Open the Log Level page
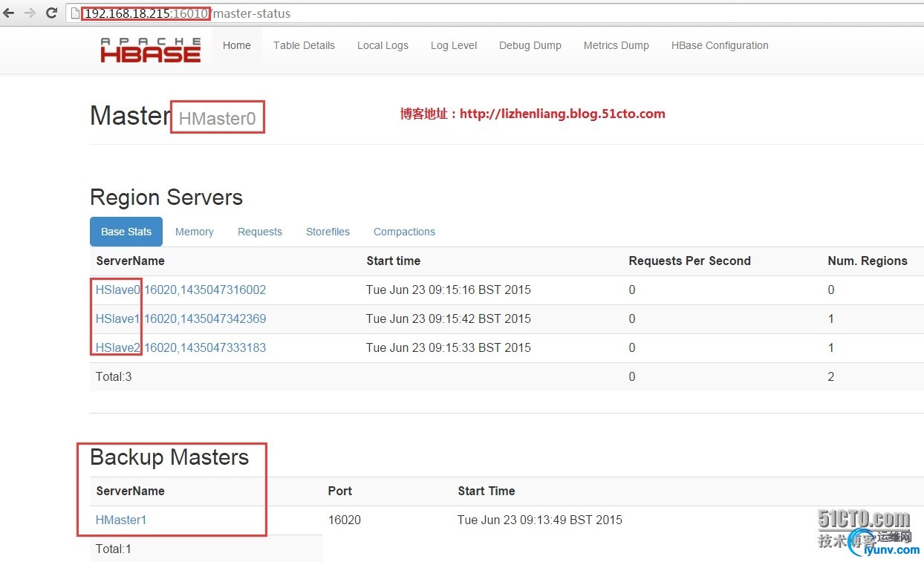924x562 pixels. (454, 45)
